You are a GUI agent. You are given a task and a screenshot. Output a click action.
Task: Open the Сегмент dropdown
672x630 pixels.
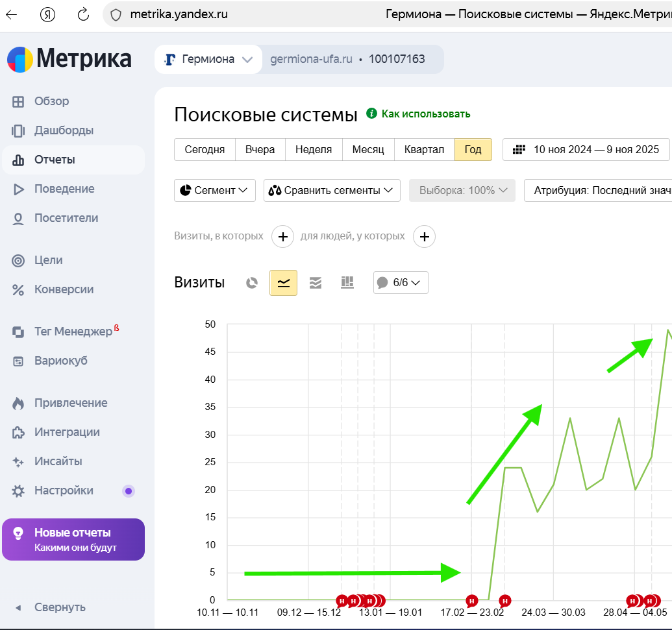point(215,191)
